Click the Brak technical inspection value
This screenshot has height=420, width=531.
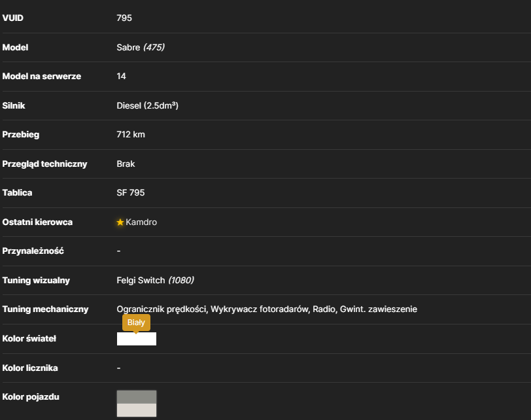tap(126, 164)
